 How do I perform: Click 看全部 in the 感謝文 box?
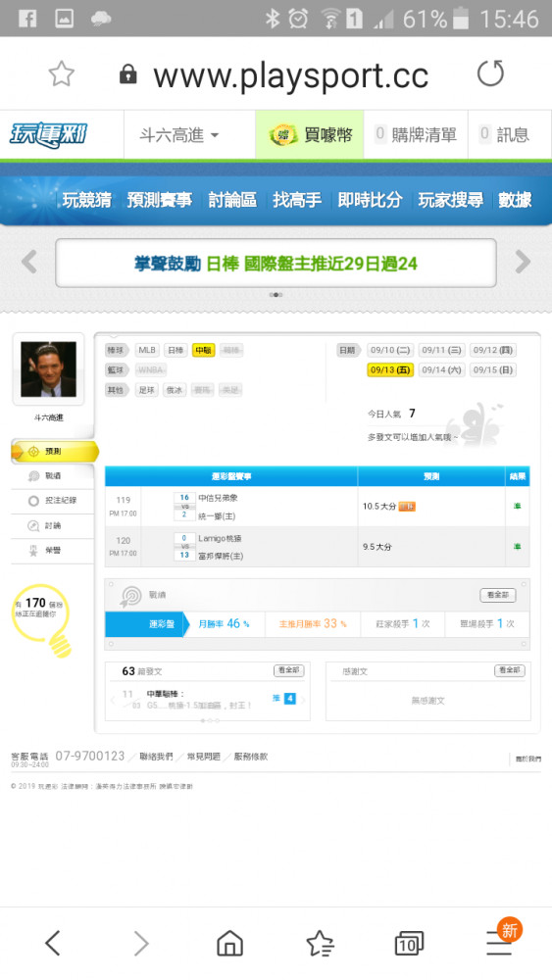510,670
